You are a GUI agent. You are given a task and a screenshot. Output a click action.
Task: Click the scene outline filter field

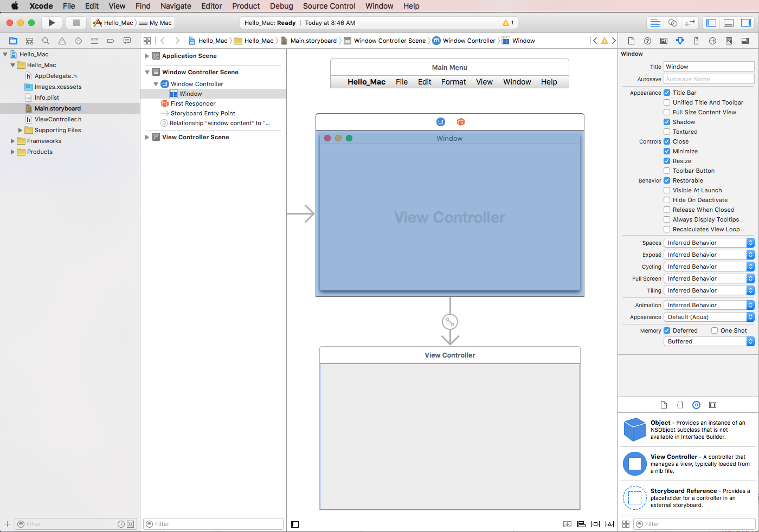pyautogui.click(x=213, y=524)
